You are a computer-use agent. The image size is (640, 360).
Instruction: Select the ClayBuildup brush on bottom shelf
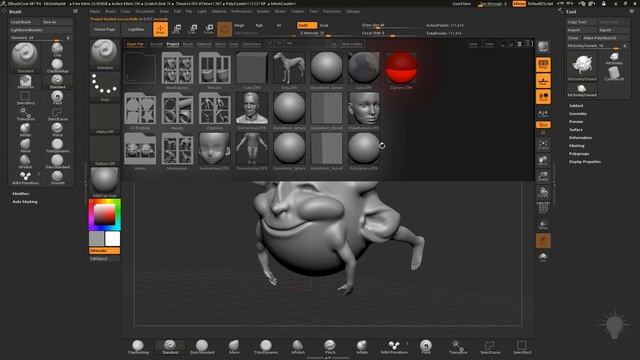[138, 347]
